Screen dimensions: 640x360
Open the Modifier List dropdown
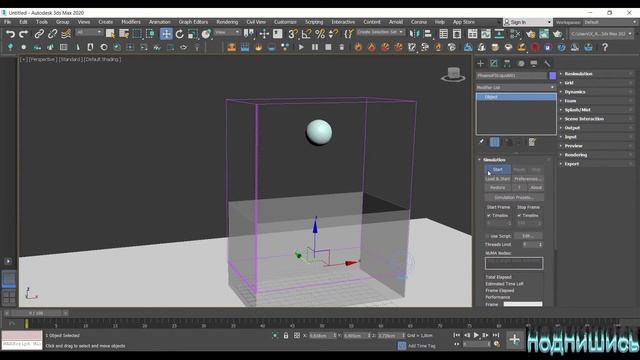pos(516,87)
